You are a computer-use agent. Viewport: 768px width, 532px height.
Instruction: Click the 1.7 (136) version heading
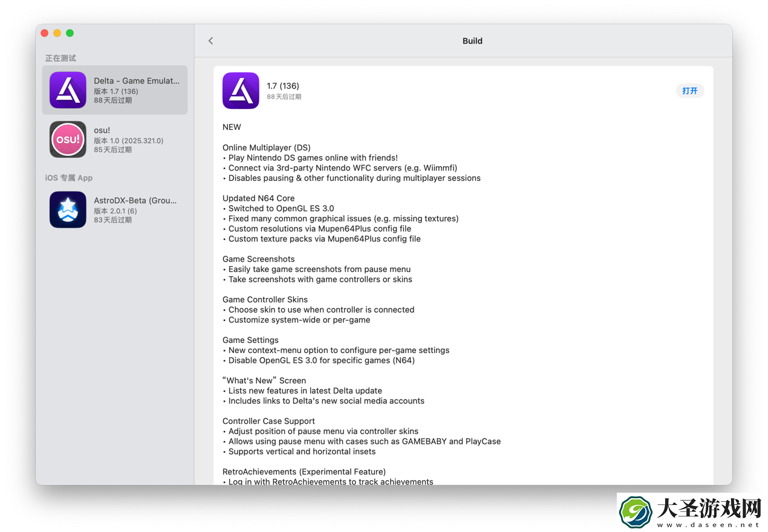point(283,86)
